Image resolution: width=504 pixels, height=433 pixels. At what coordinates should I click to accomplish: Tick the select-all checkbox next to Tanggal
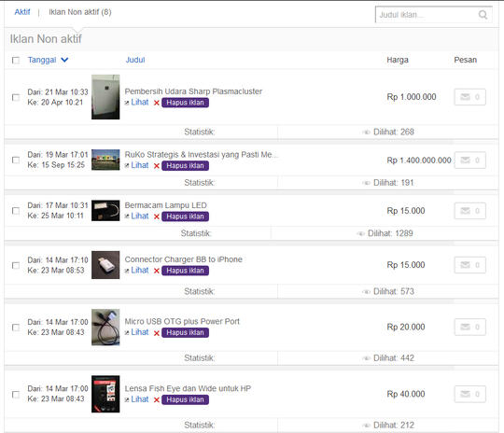[16, 60]
